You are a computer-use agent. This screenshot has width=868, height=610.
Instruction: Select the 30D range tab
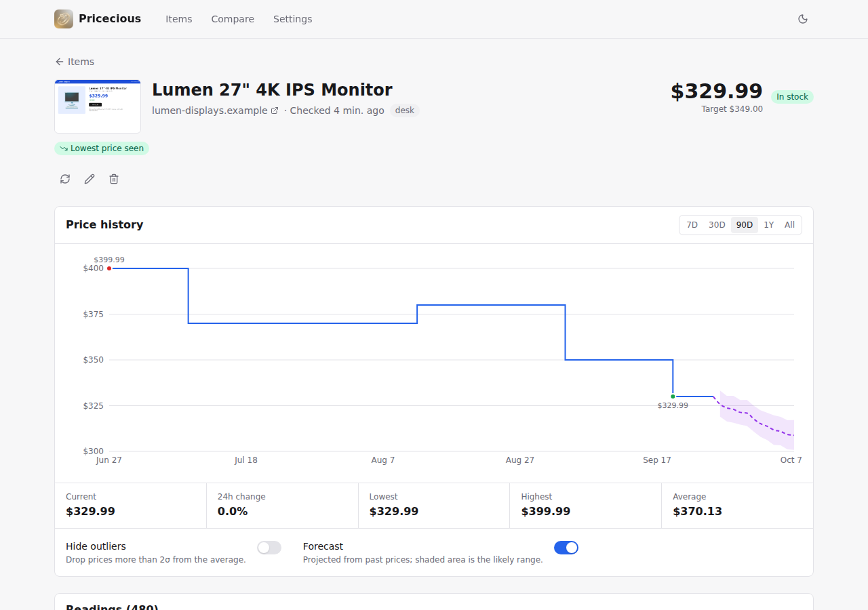tap(717, 225)
